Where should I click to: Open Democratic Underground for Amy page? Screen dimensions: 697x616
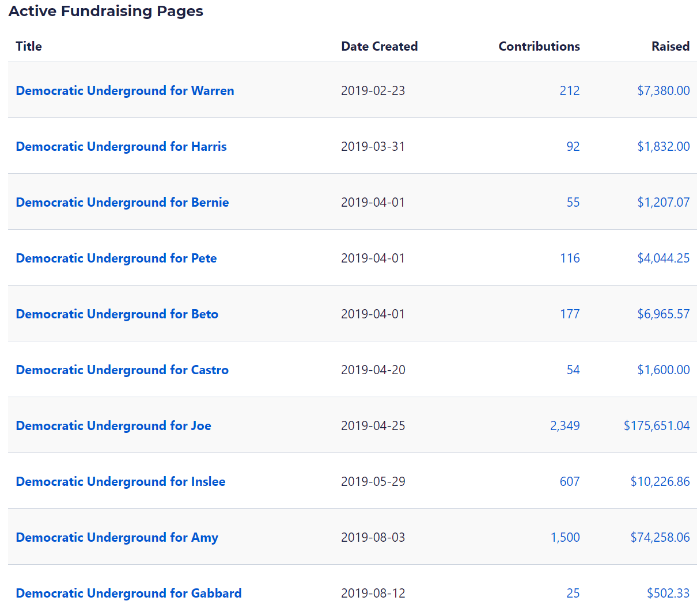(x=117, y=537)
